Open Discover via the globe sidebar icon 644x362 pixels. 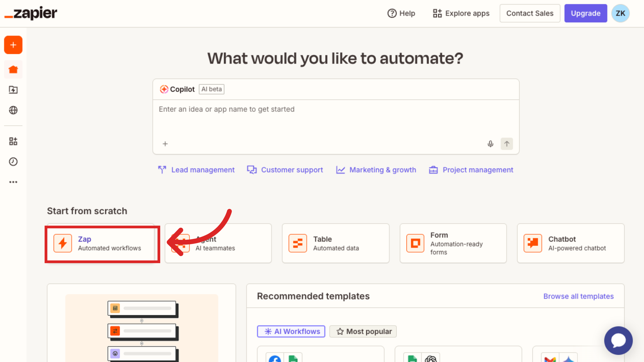pyautogui.click(x=13, y=110)
